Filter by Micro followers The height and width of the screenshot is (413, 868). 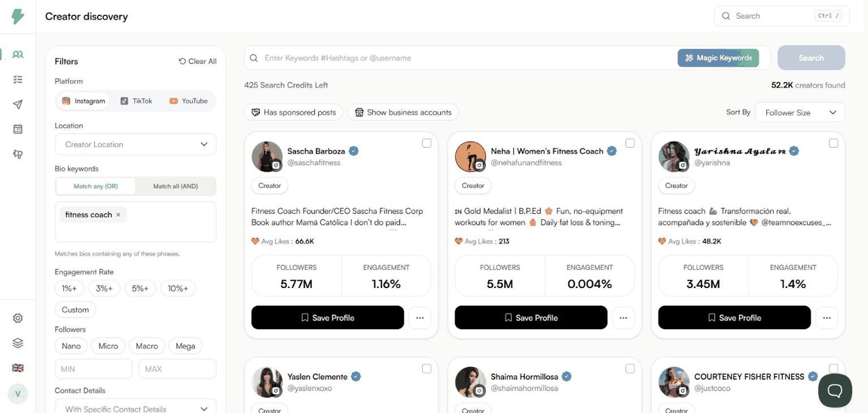(x=108, y=346)
